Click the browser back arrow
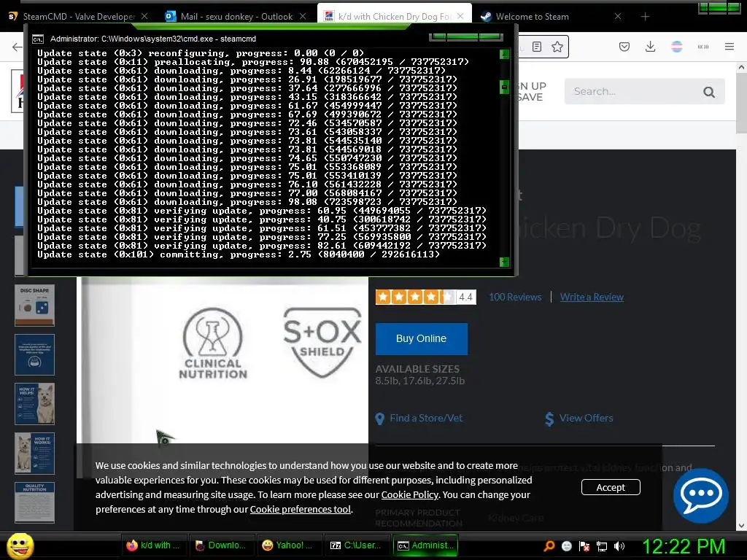This screenshot has height=560, width=747. pyautogui.click(x=18, y=47)
